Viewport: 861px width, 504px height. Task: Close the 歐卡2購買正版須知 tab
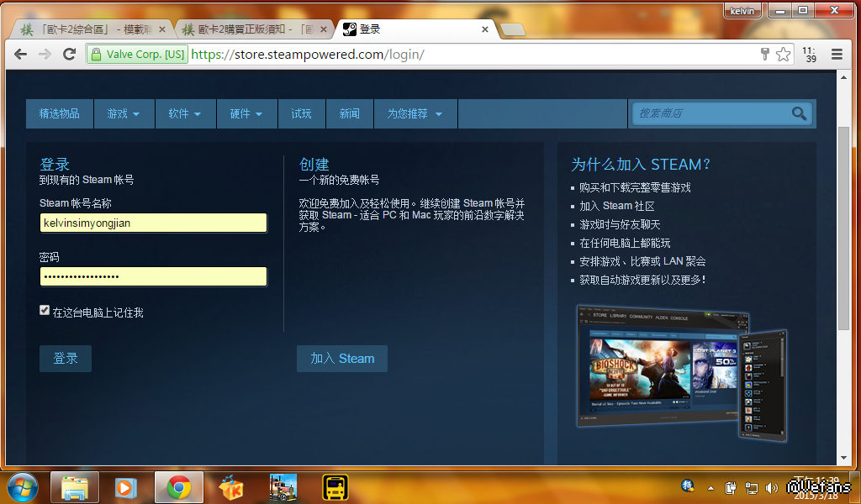click(x=324, y=29)
